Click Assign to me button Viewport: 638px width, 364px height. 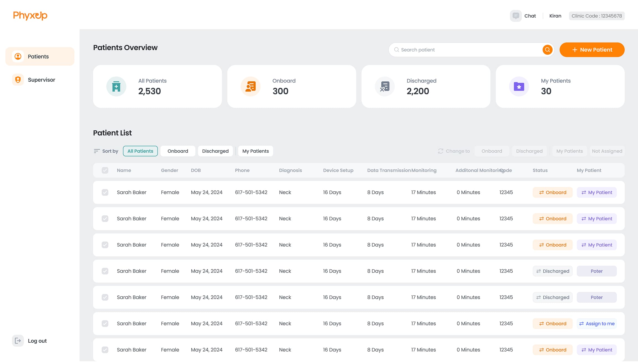[597, 323]
